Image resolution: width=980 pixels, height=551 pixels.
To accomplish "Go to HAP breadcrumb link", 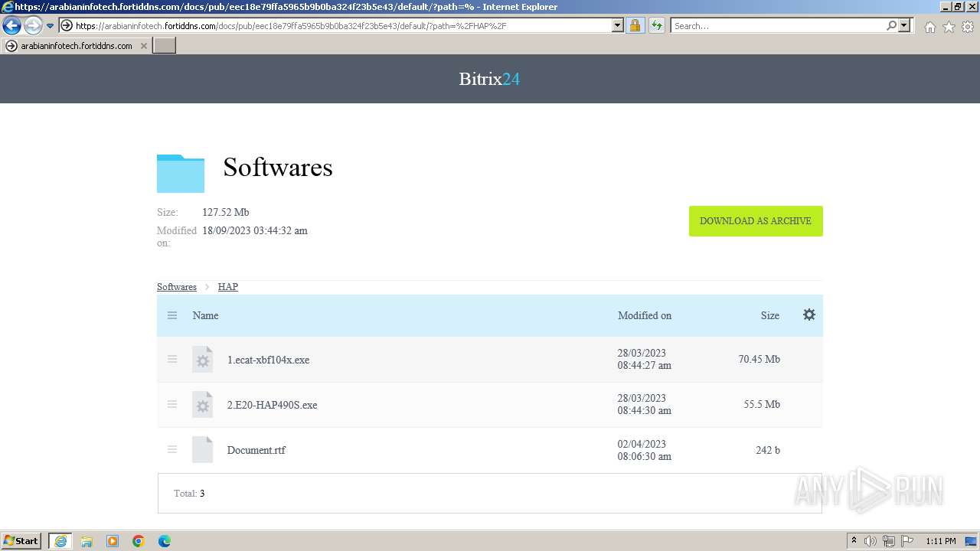I will point(228,287).
